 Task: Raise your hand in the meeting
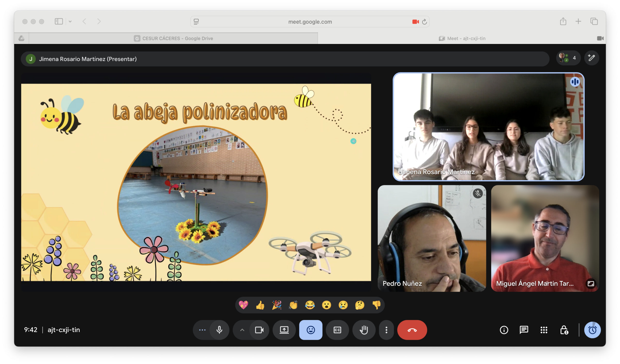coord(364,330)
